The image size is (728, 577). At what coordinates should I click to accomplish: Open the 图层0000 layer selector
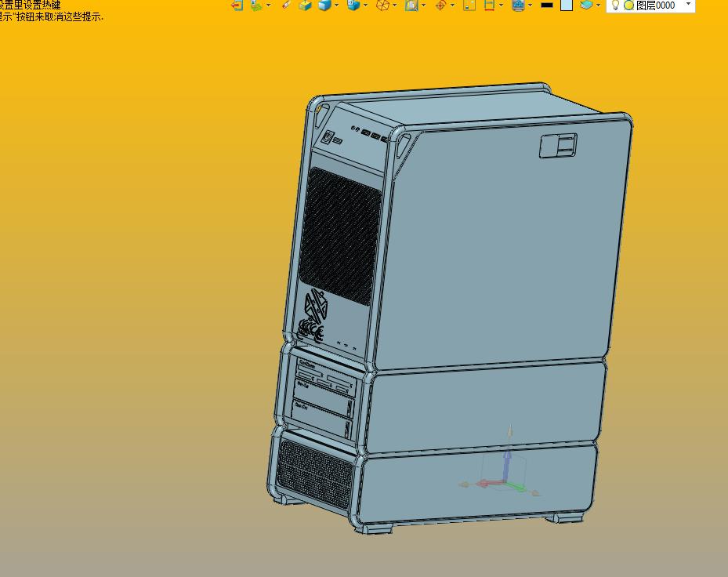pos(650,5)
